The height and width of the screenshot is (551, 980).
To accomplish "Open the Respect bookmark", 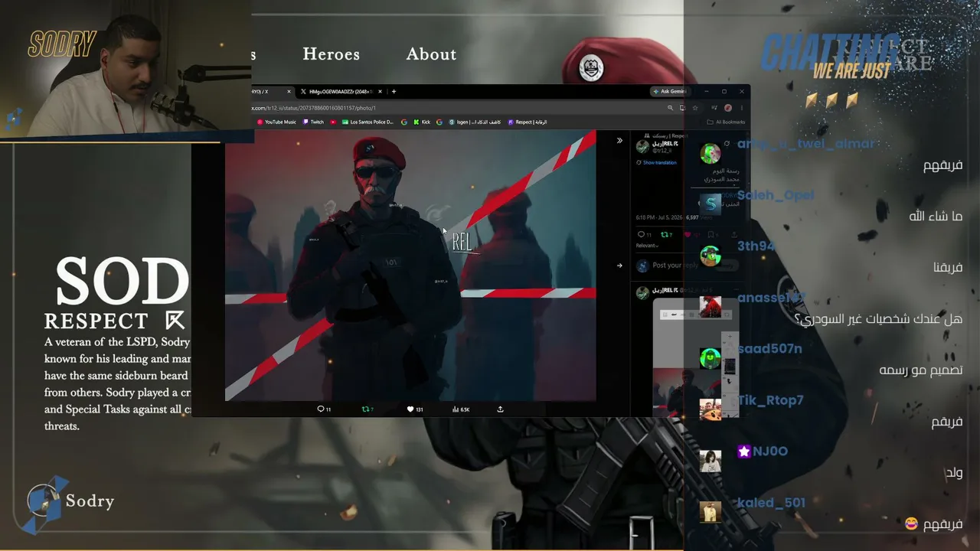I will pos(528,122).
